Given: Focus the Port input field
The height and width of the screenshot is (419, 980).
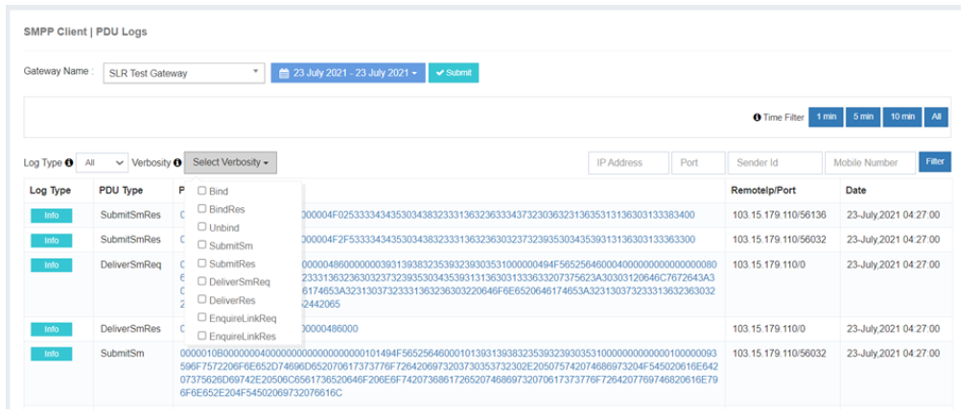Looking at the screenshot, I should [699, 163].
